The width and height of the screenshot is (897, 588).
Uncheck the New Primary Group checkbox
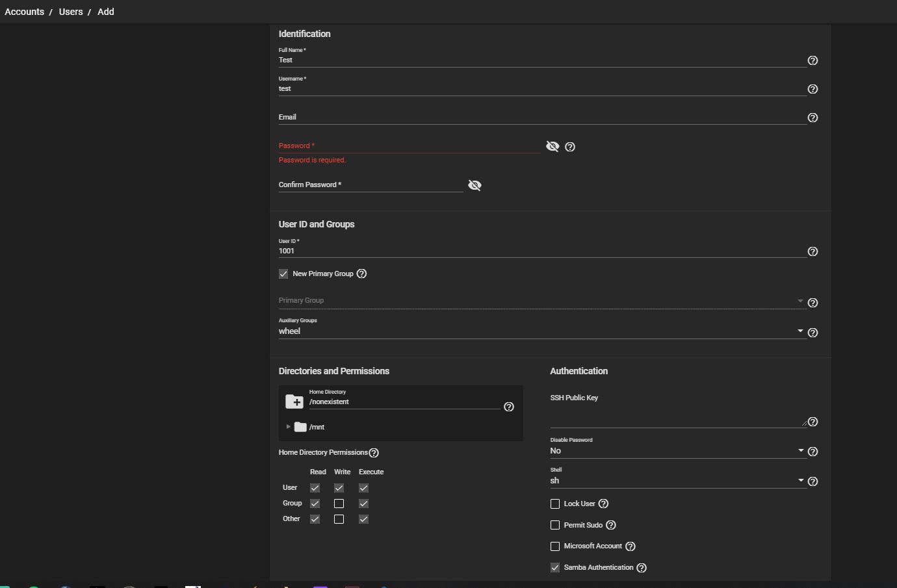coord(283,274)
